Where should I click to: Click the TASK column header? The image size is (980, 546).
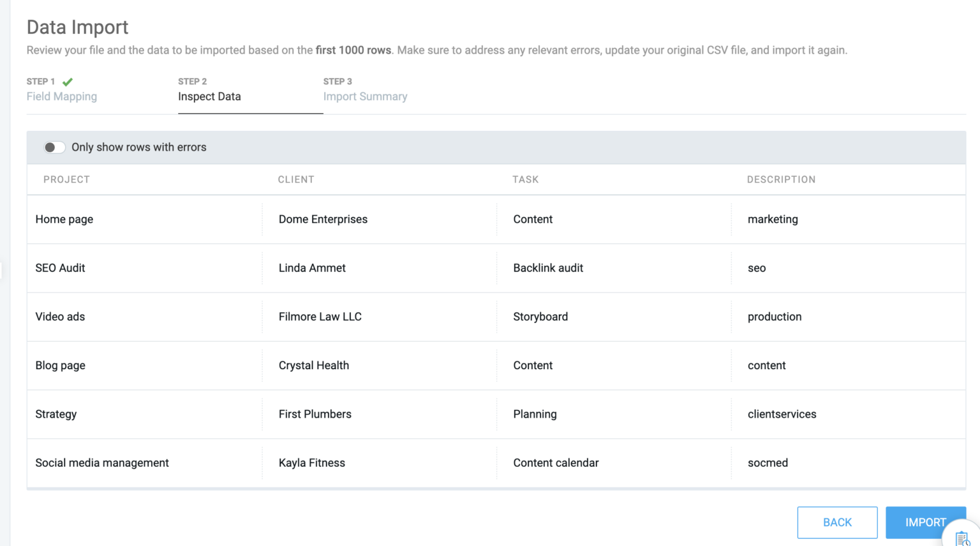pos(526,179)
